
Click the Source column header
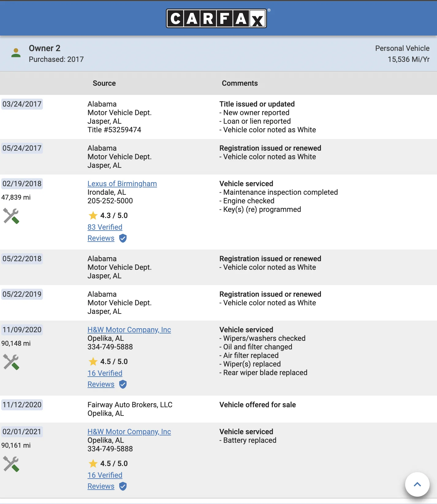pos(104,83)
